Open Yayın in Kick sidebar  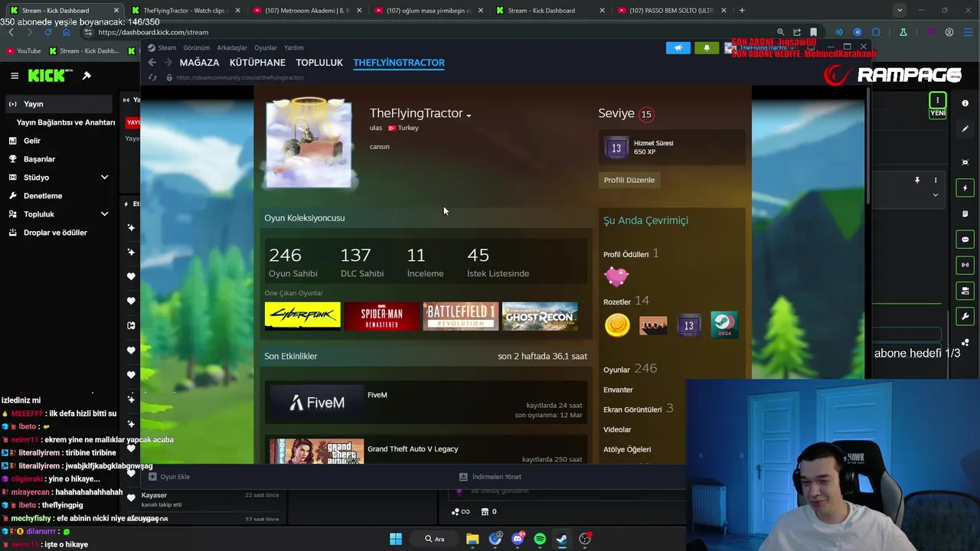point(60,104)
